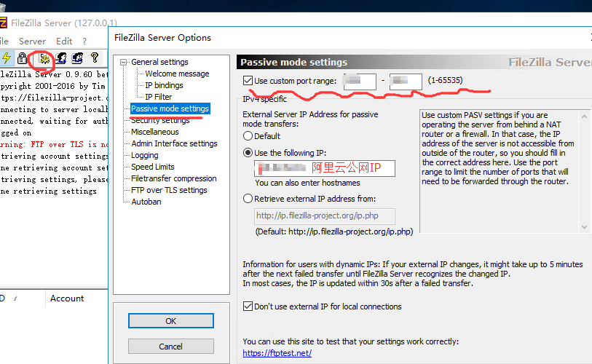Screen dimensions: 592x364
Task: Click the Account column header
Action: [x=67, y=298]
